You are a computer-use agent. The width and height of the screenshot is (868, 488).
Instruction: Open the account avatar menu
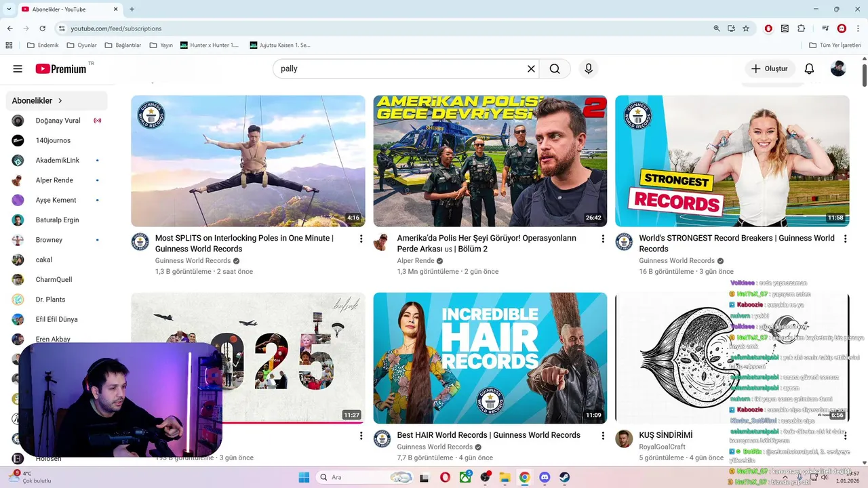(838, 68)
